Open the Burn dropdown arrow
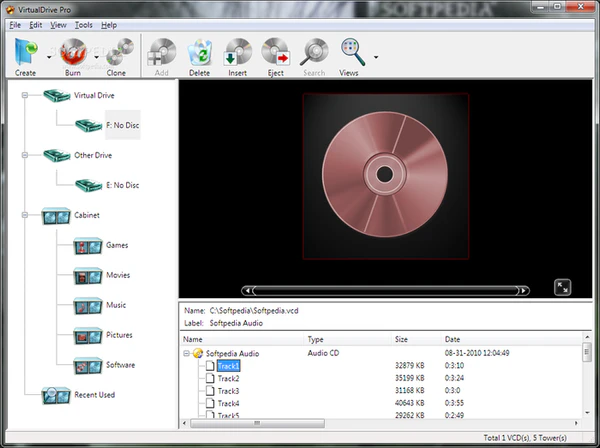This screenshot has width=600, height=448. click(97, 58)
